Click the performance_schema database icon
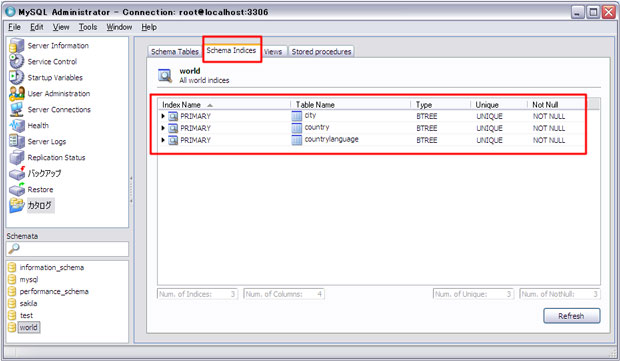The image size is (620, 361). [12, 291]
